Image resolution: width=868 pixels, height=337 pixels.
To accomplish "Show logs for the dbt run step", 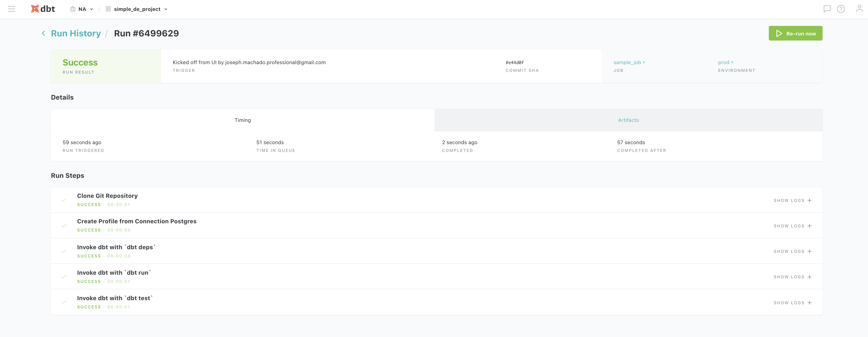I will pos(792,277).
